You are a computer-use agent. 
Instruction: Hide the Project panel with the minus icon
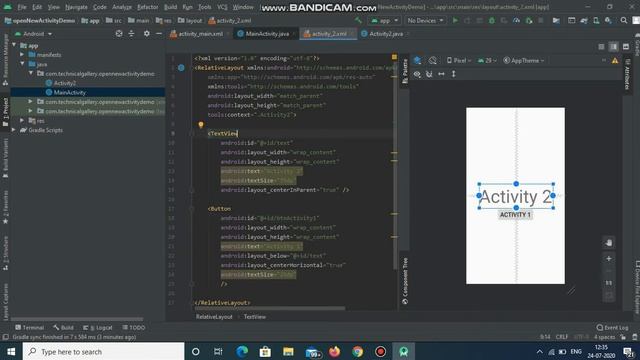tap(159, 34)
